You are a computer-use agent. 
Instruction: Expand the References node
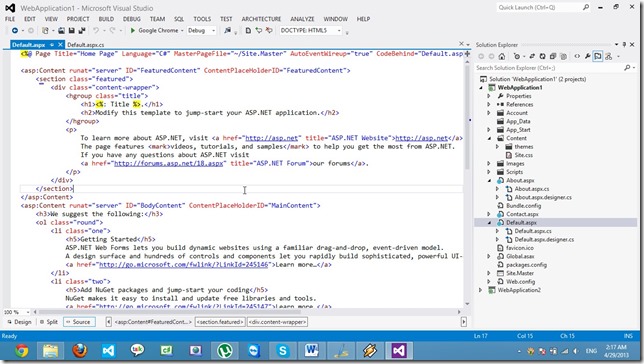point(489,104)
